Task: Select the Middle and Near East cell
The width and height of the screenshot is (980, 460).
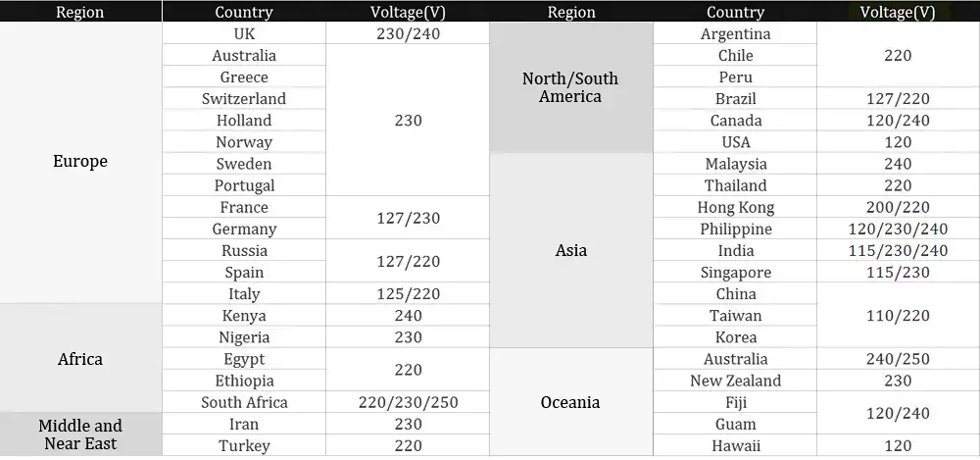Action: click(80, 434)
